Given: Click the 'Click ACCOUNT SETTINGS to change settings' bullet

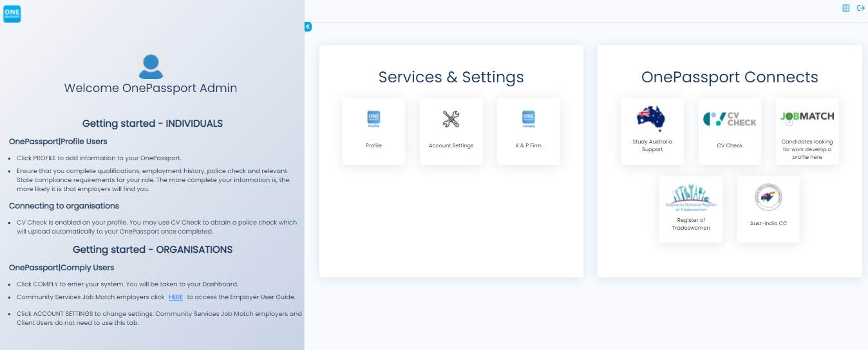Looking at the screenshot, I should click(x=159, y=318).
